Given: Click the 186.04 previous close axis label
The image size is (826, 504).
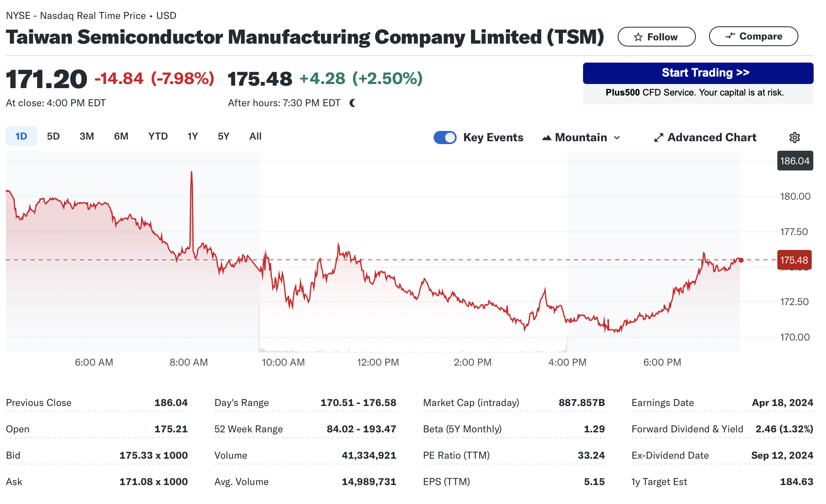Looking at the screenshot, I should coord(795,161).
